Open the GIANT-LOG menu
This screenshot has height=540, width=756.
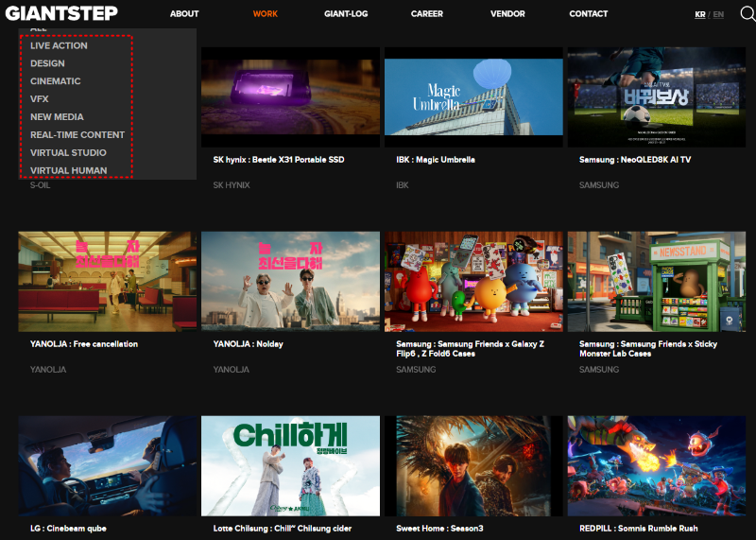346,14
